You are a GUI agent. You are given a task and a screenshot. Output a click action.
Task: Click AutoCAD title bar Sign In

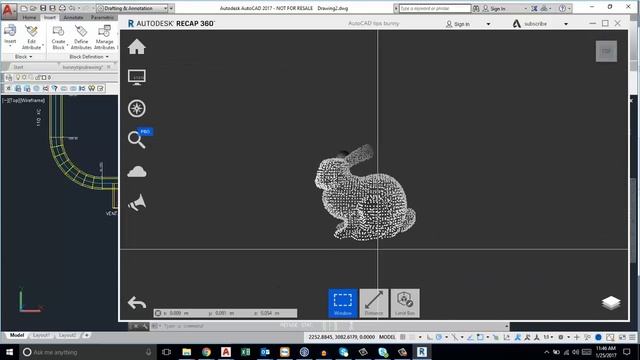coord(494,8)
